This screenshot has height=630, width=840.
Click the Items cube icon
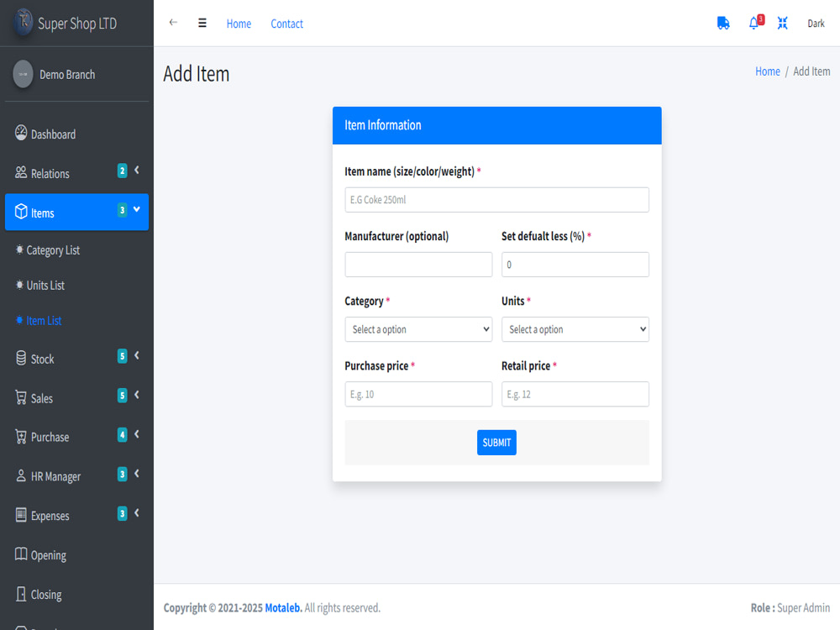point(21,212)
